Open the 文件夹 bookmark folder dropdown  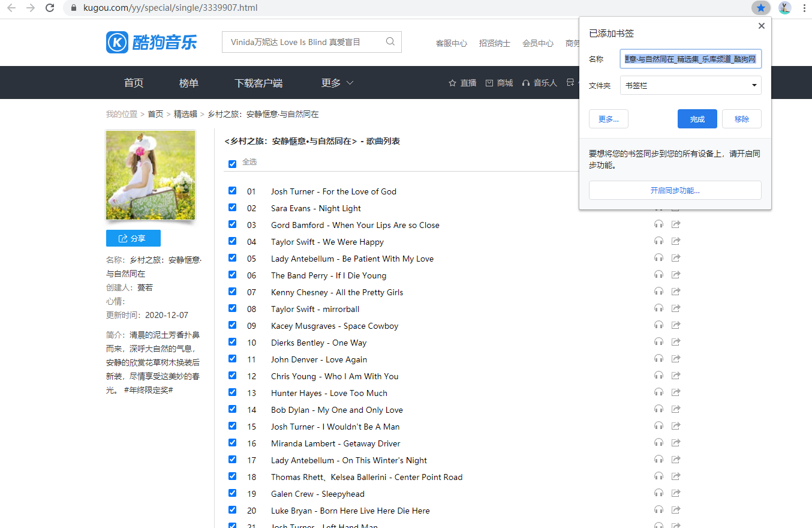pyautogui.click(x=690, y=85)
